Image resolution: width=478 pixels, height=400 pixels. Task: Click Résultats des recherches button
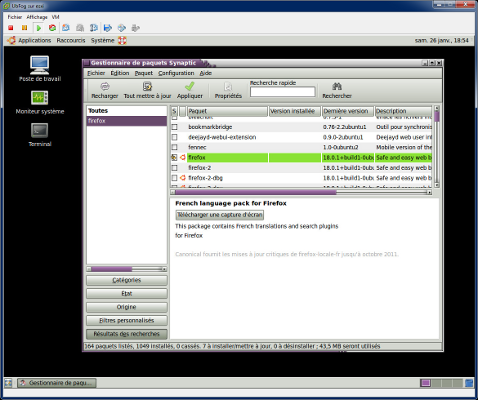127,334
